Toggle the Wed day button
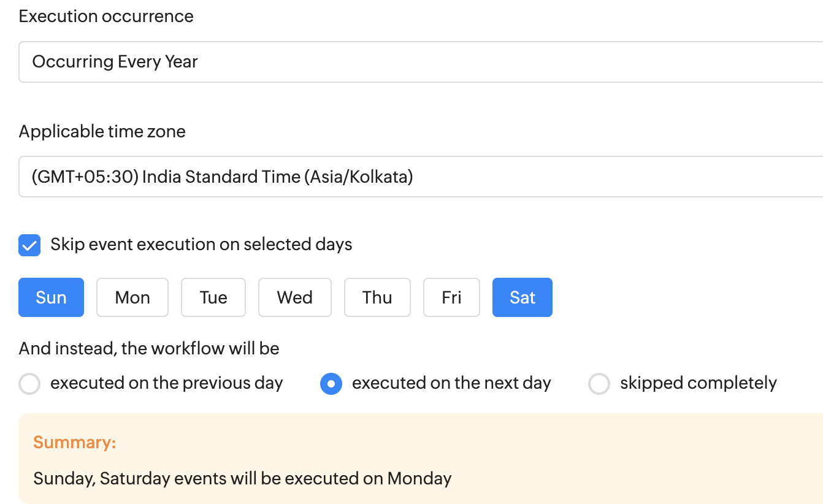This screenshot has height=504, width=823. coord(295,297)
